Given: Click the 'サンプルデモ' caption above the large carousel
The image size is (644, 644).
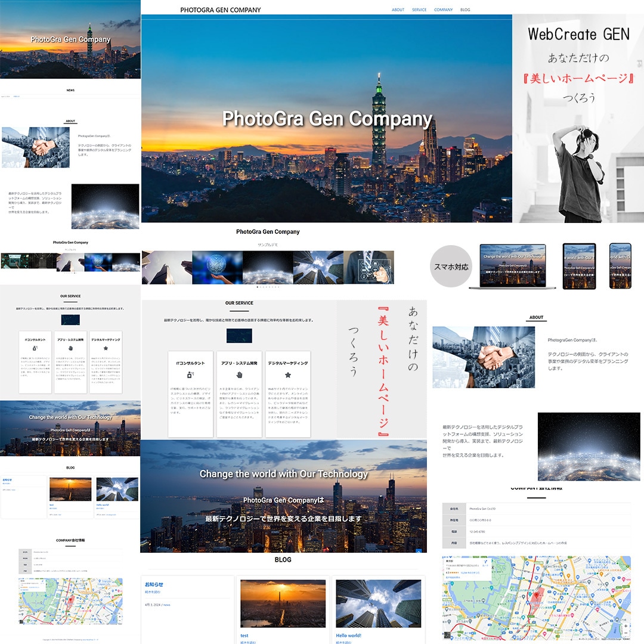Looking at the screenshot, I should coord(268,245).
